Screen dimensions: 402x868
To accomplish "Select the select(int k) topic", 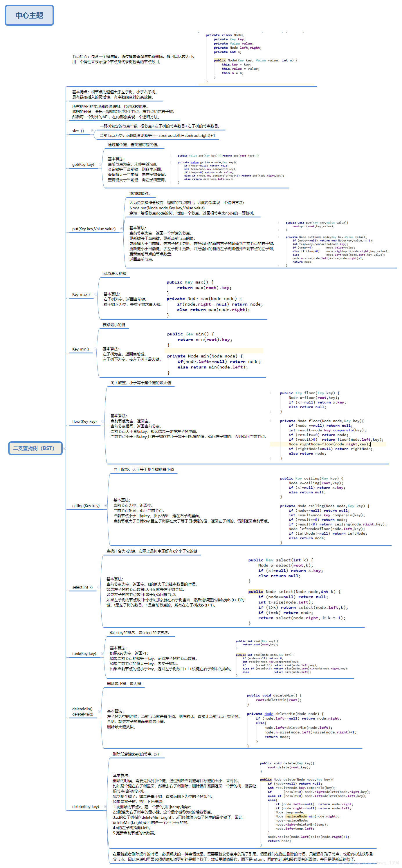I will (82, 587).
